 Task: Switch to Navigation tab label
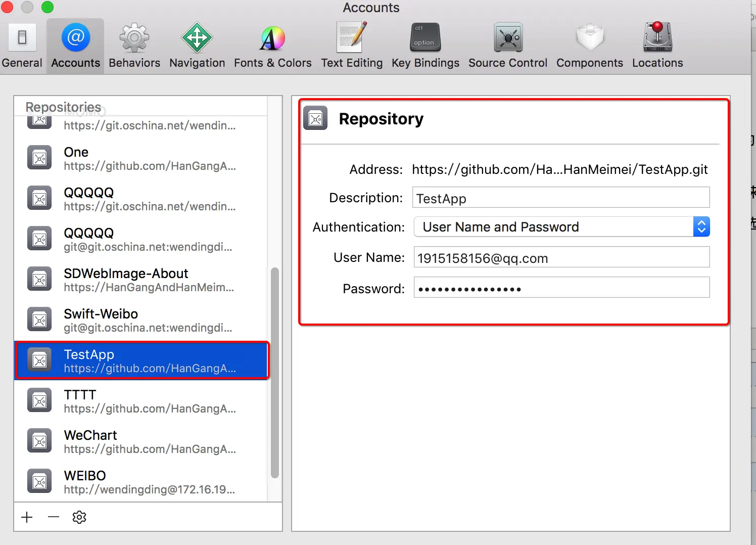pyautogui.click(x=197, y=63)
